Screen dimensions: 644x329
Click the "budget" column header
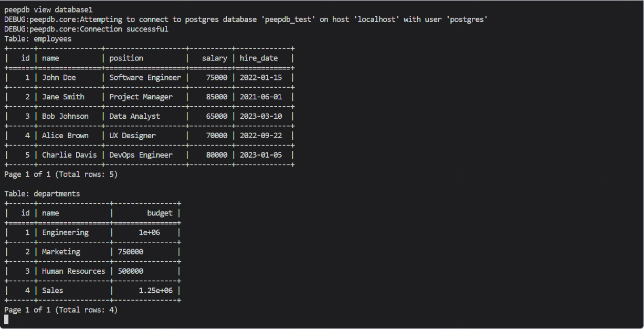(x=160, y=213)
